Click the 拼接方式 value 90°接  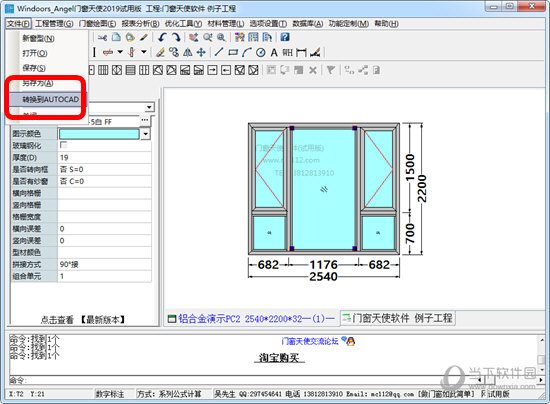tap(105, 264)
